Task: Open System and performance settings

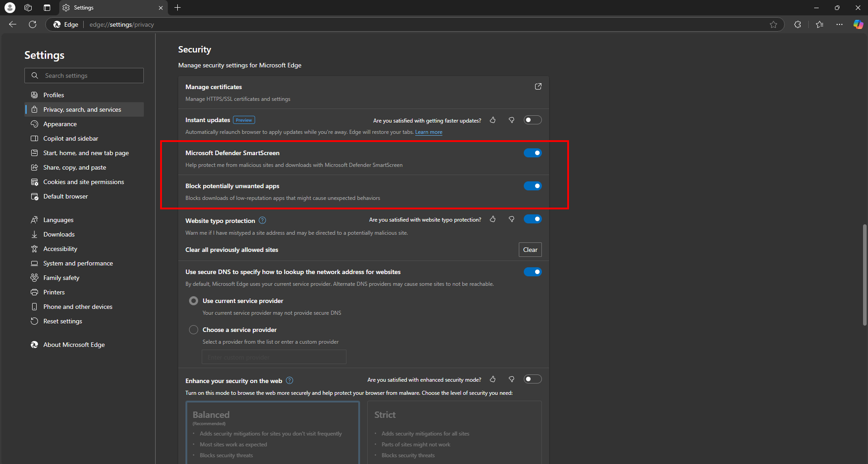Action: pyautogui.click(x=84, y=263)
